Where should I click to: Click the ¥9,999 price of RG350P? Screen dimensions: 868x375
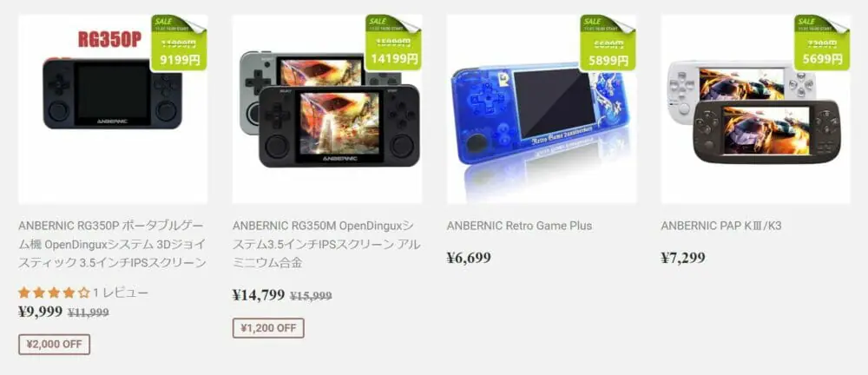[x=40, y=312]
